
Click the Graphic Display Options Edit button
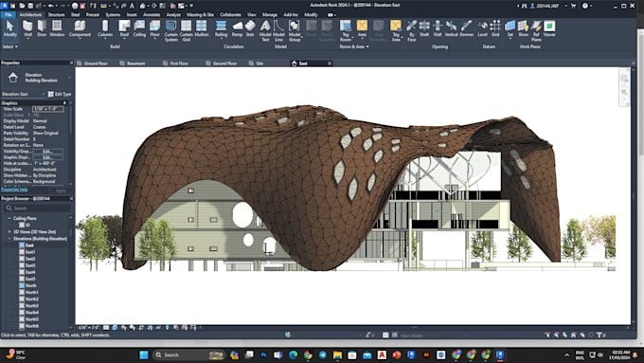tap(47, 157)
